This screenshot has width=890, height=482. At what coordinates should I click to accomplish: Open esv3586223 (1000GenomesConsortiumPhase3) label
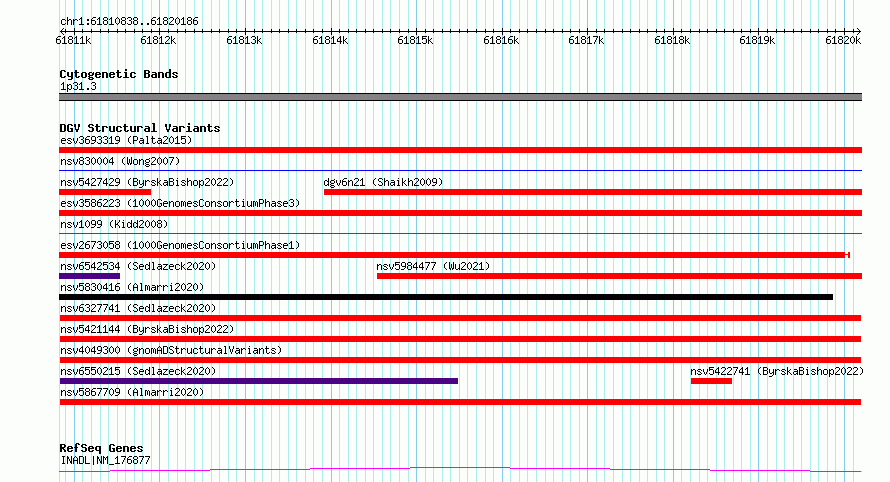[180, 203]
